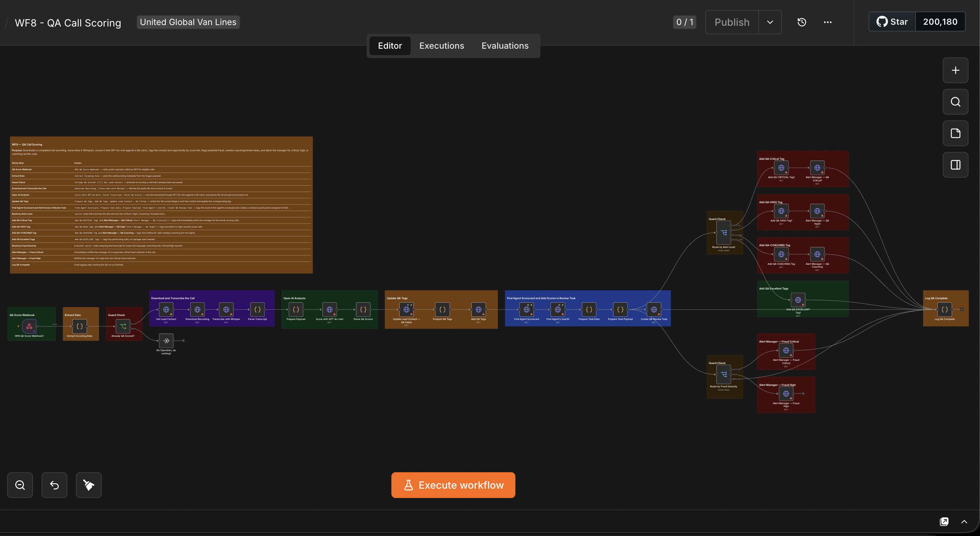Click the tidy-up broom icon

point(88,485)
